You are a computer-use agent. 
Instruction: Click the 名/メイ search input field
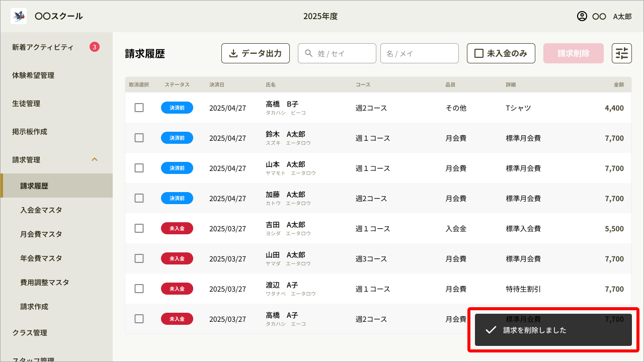[419, 53]
